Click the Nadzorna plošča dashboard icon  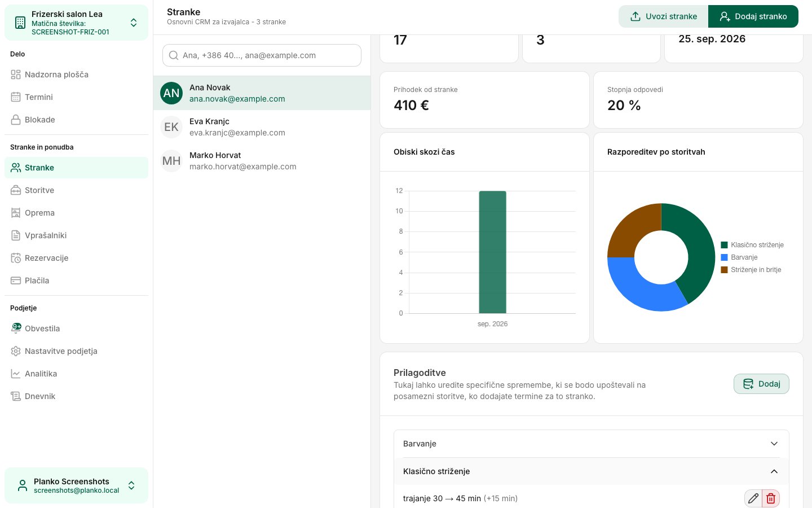click(16, 75)
